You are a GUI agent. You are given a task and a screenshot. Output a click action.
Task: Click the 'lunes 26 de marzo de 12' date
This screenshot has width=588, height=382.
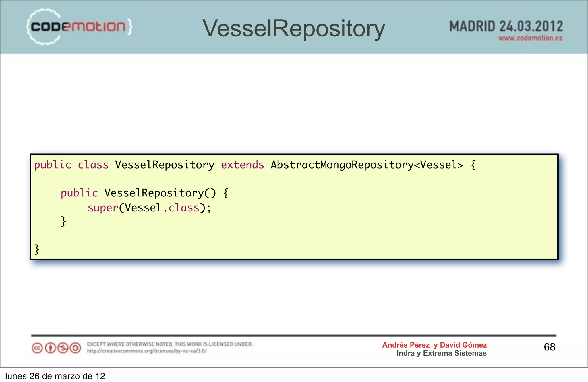tap(55, 376)
